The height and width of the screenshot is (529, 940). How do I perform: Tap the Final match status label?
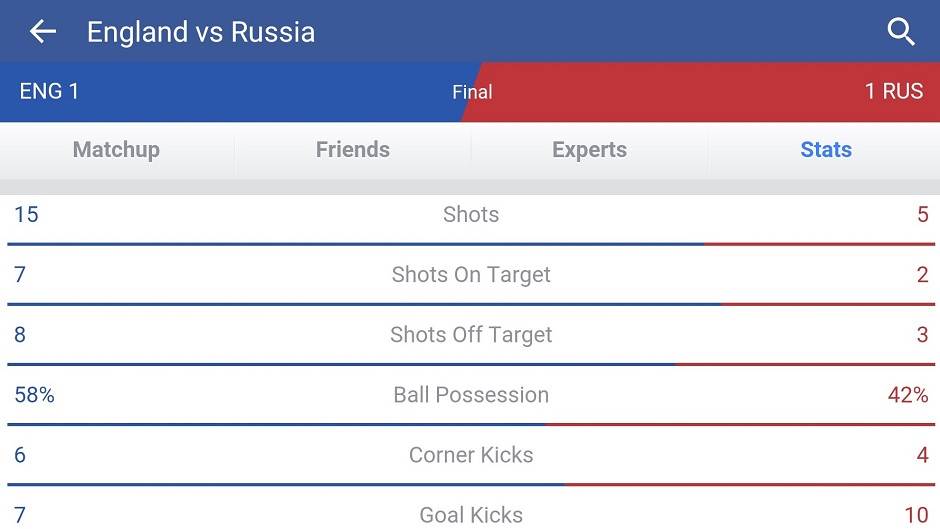tap(472, 92)
